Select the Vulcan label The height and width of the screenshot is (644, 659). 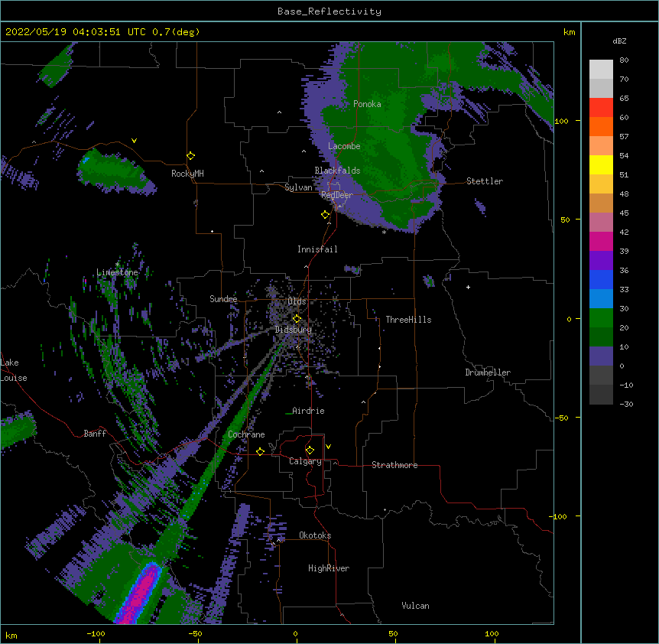point(415,606)
